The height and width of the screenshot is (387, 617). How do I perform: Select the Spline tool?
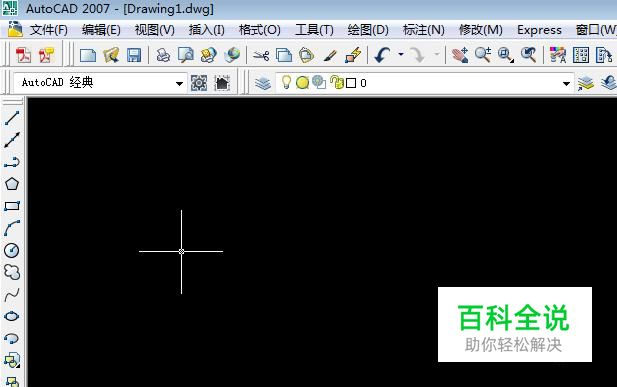(12, 294)
